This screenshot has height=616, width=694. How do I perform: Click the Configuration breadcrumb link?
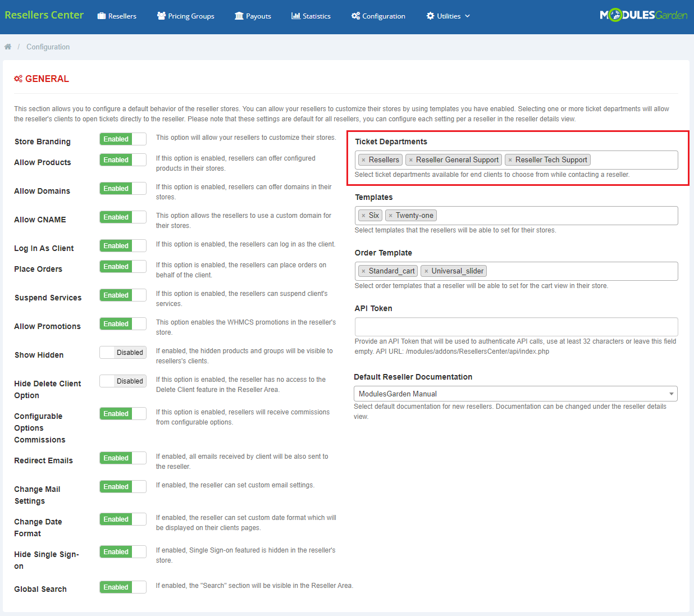[48, 47]
